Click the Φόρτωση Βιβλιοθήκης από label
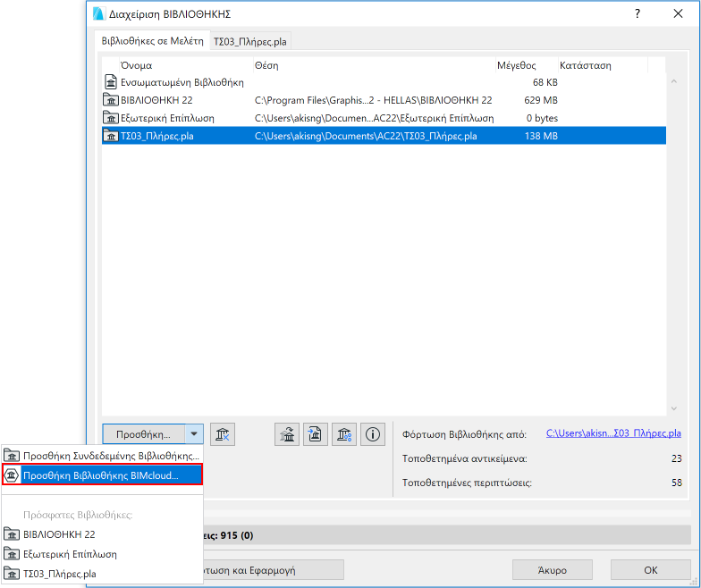The height and width of the screenshot is (588, 701). (x=464, y=434)
